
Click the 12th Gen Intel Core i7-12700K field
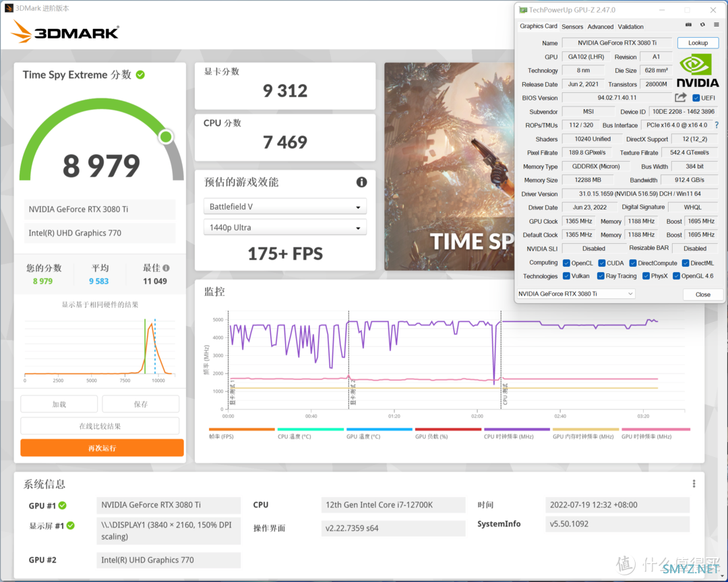point(393,505)
